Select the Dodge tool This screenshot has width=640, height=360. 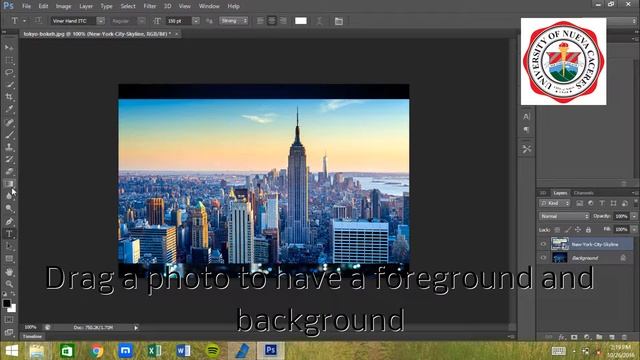[9, 209]
